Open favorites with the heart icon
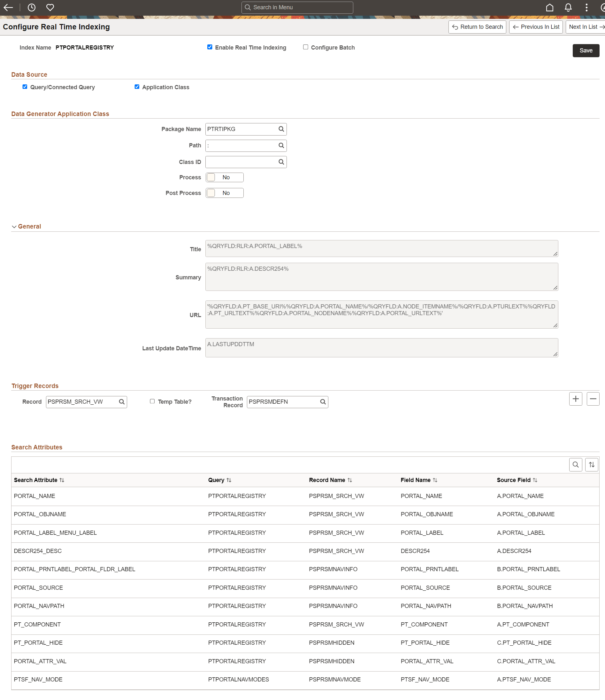 pyautogui.click(x=50, y=7)
